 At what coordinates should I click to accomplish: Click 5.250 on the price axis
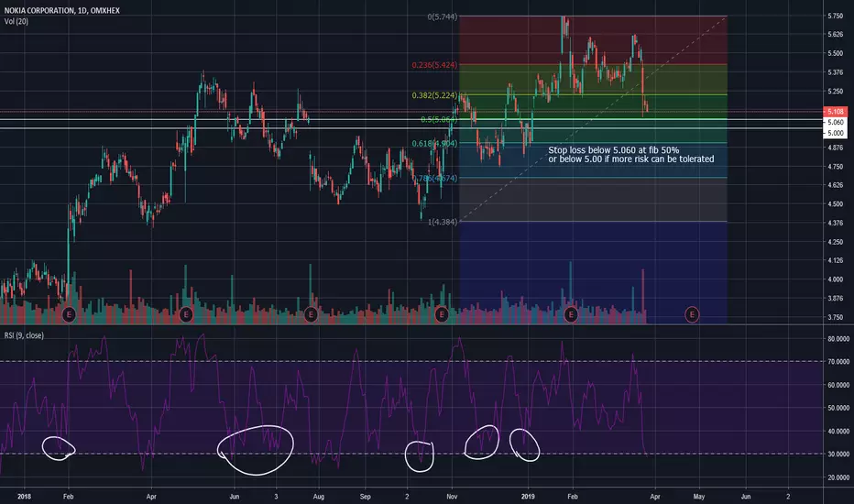tap(836, 92)
